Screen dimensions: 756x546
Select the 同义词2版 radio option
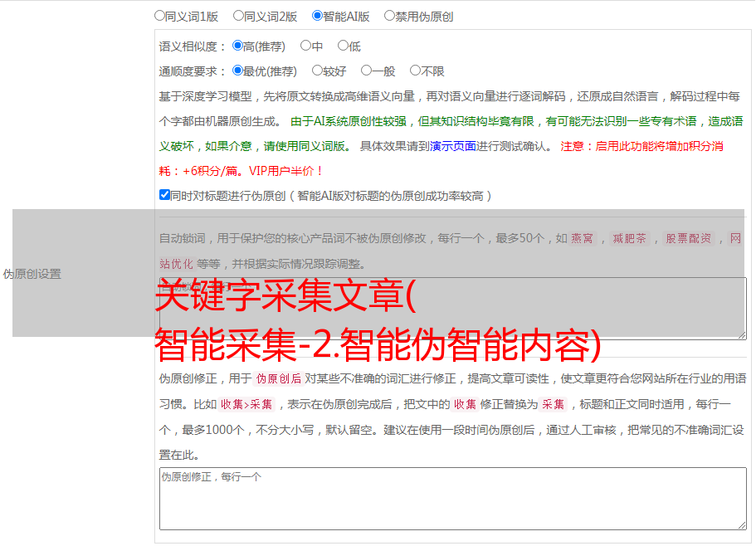coord(239,16)
